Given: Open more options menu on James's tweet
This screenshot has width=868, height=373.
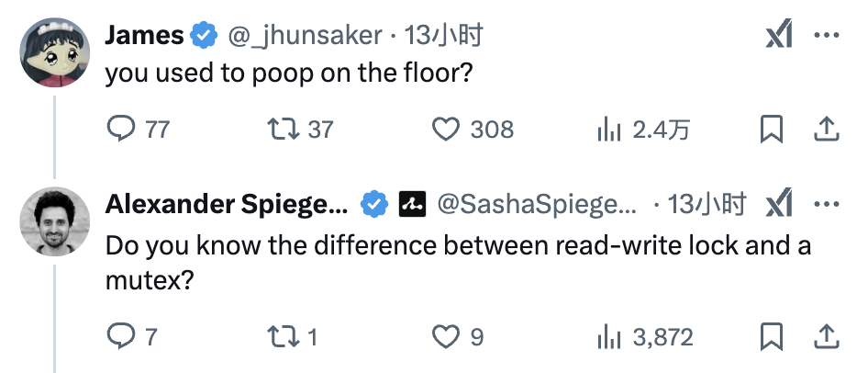Looking at the screenshot, I should (x=827, y=36).
